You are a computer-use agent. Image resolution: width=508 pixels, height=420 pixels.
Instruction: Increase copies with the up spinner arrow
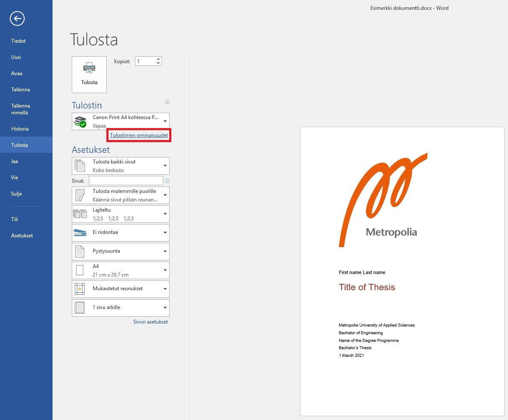(158, 59)
